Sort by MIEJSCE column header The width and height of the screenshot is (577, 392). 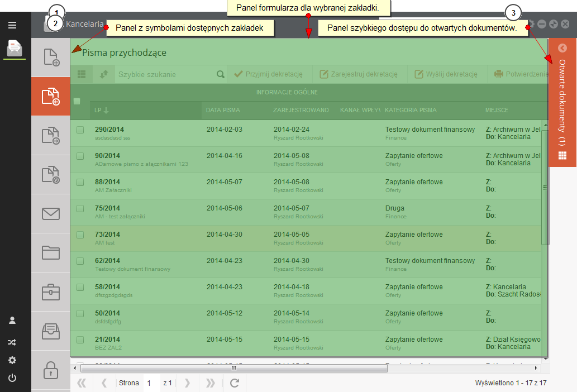(x=514, y=111)
